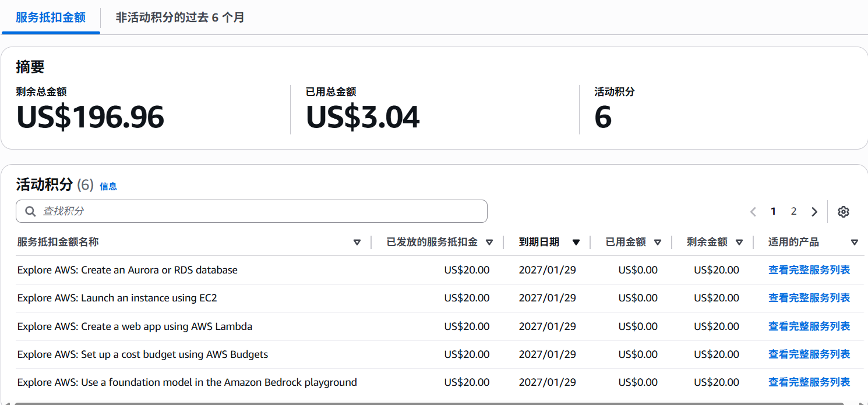Click the previous page left chevron
Screen dimensions: 868x405
tap(753, 212)
